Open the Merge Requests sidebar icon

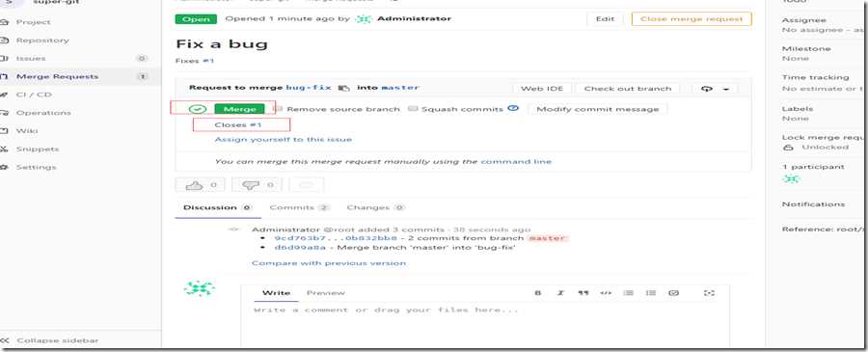(x=4, y=76)
